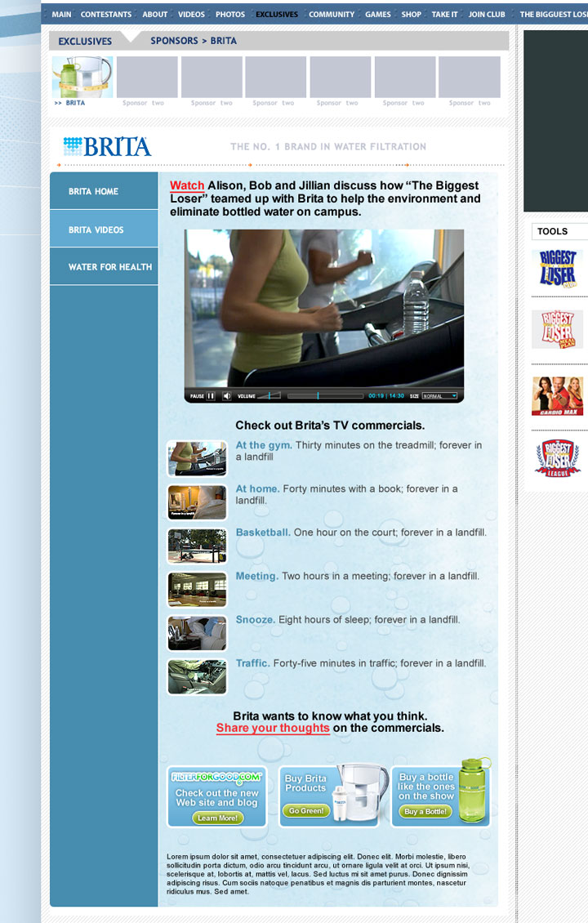The width and height of the screenshot is (588, 923).
Task: Play the At the gym commercial thumbnail
Action: tap(197, 458)
